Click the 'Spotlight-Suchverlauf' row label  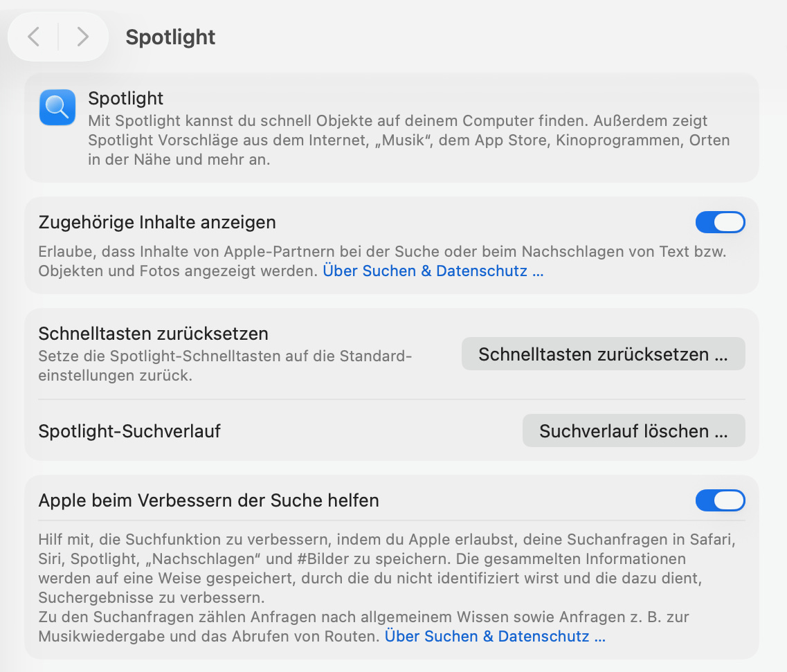click(129, 431)
